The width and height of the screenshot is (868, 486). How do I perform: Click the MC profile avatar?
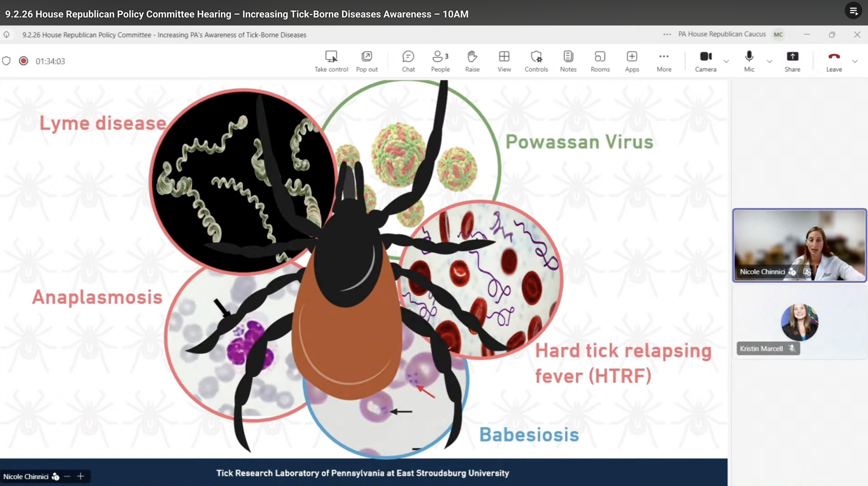click(778, 35)
